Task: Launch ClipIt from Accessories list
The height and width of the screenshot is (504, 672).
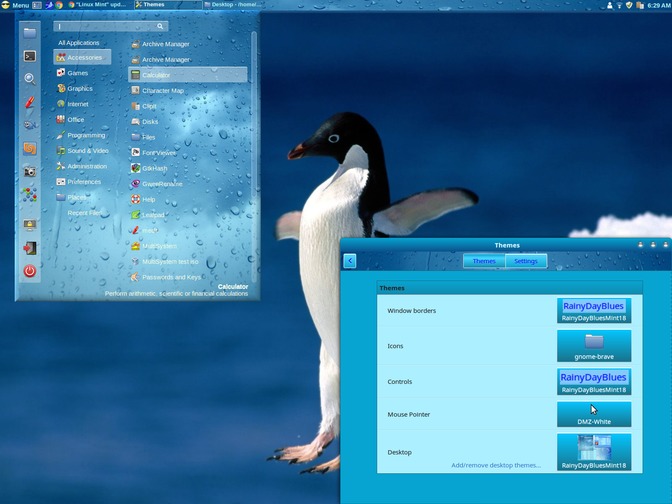Action: pyautogui.click(x=188, y=106)
